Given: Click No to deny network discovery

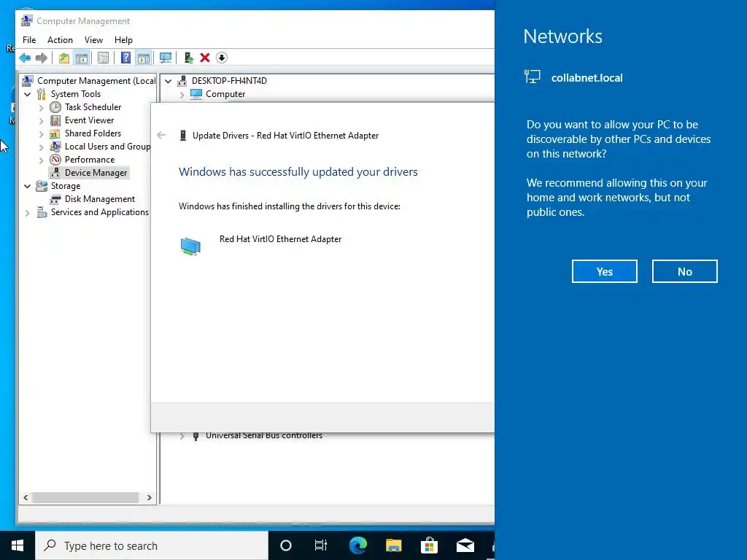Looking at the screenshot, I should [x=684, y=271].
